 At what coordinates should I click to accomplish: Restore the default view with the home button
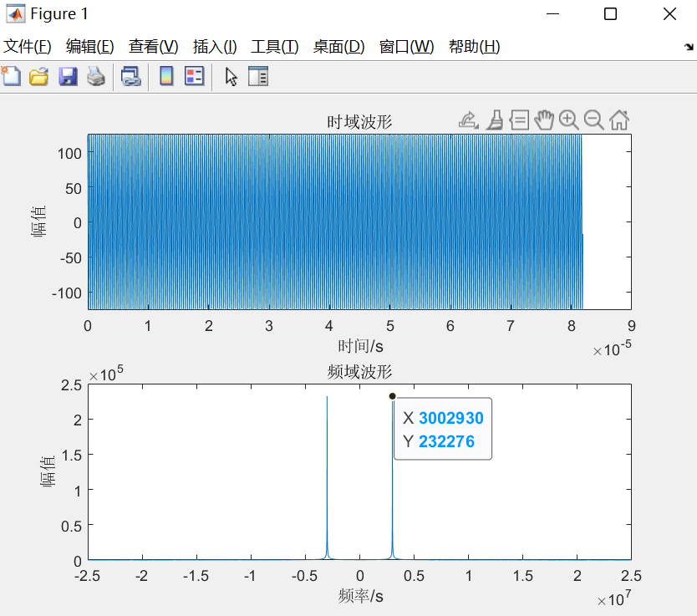(618, 120)
